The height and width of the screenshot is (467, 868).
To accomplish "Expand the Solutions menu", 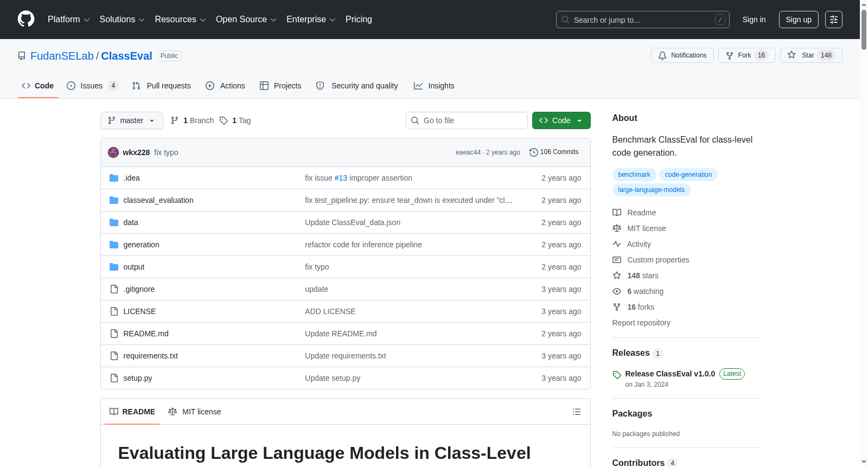I will (122, 20).
